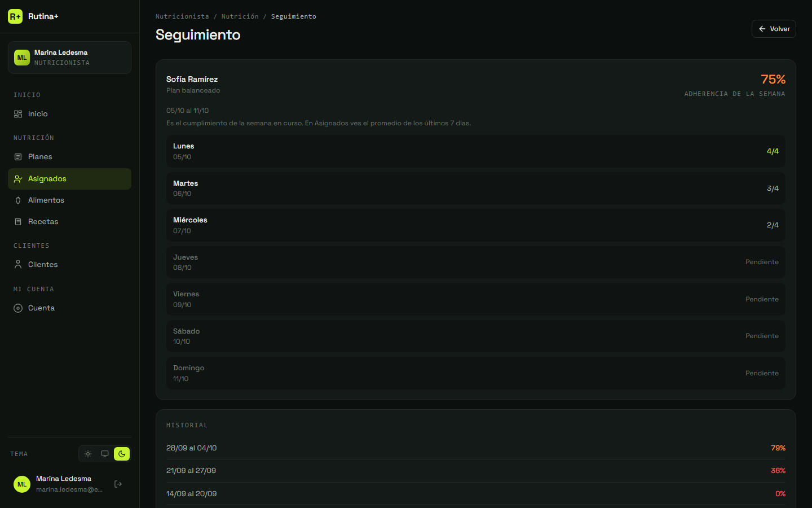Image resolution: width=812 pixels, height=508 pixels.
Task: Open the Cuenta page link
Action: (x=69, y=308)
